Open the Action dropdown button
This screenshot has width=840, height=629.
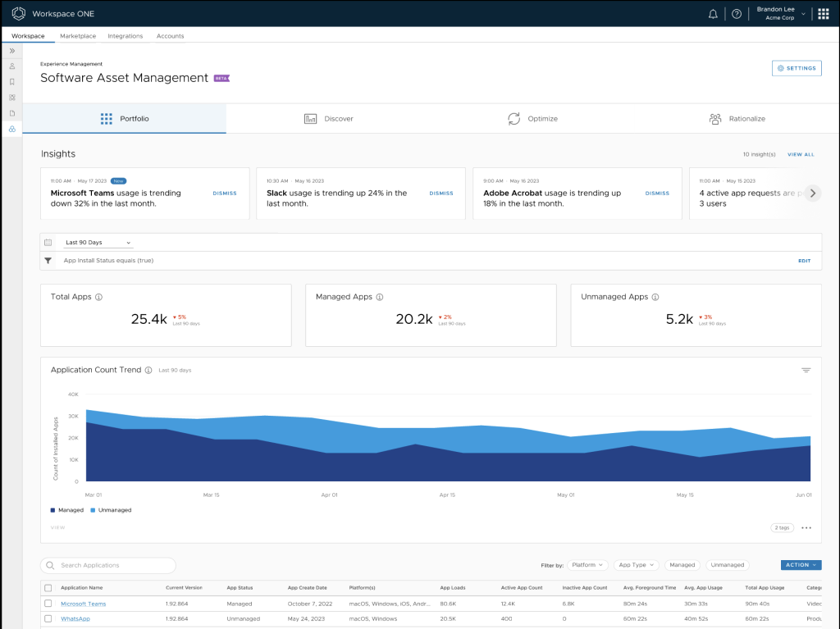click(x=801, y=565)
